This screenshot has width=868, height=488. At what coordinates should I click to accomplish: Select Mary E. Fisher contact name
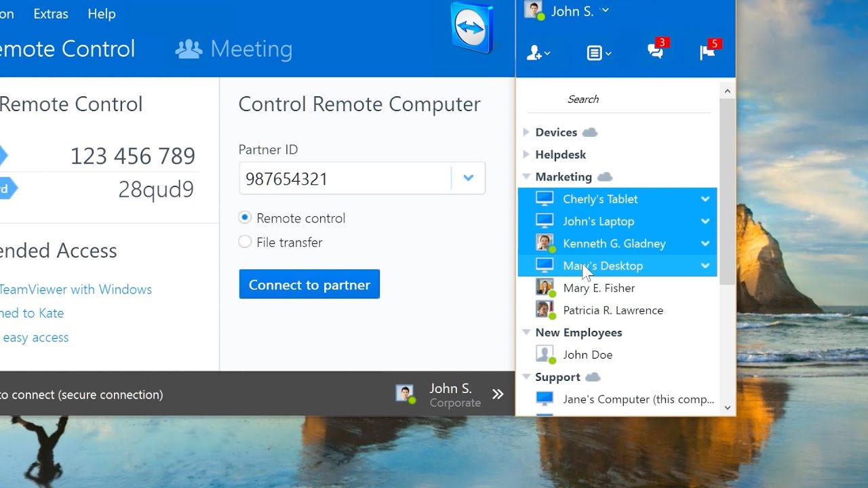(599, 288)
